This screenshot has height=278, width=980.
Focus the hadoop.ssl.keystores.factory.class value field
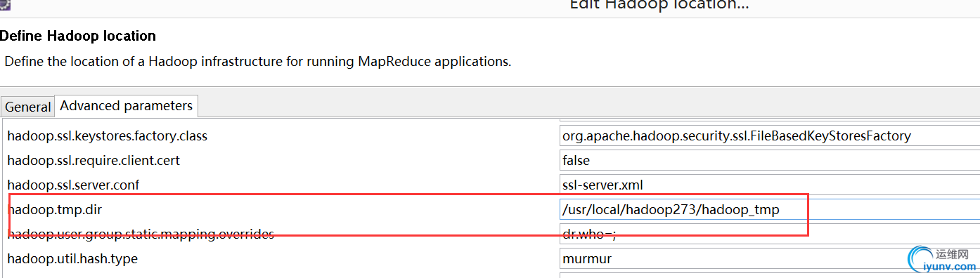pyautogui.click(x=770, y=136)
